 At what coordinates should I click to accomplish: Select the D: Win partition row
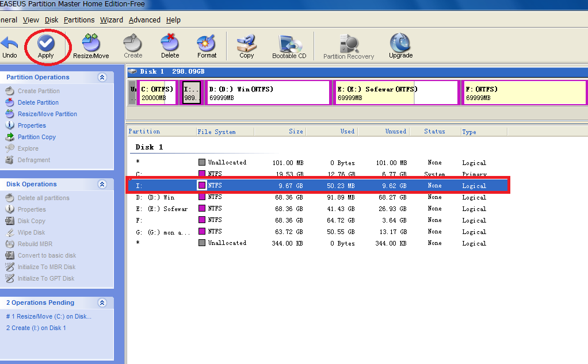point(318,197)
